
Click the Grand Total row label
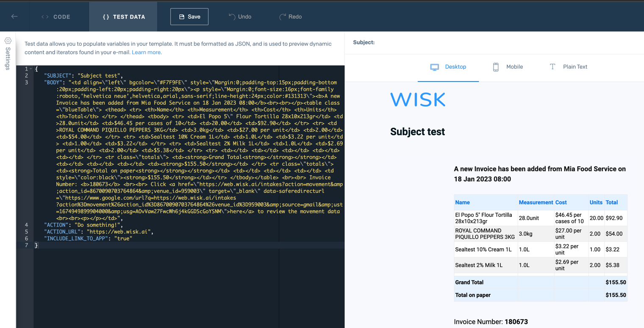tap(469, 282)
